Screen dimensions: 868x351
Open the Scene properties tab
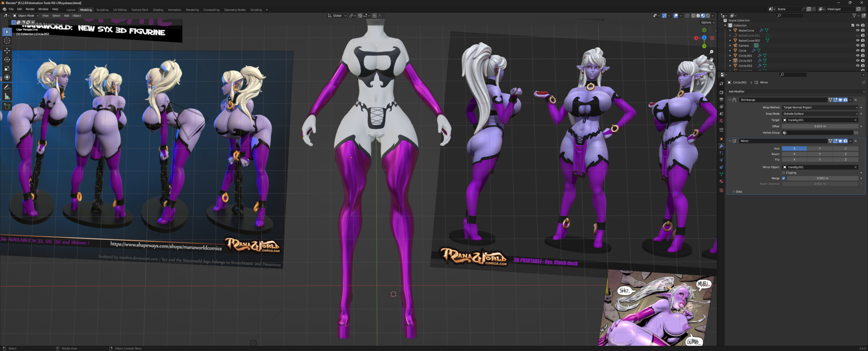click(721, 114)
